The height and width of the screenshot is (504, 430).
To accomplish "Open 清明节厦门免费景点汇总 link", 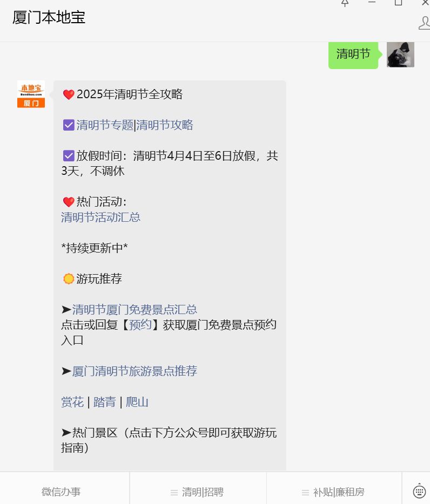I will [x=135, y=310].
